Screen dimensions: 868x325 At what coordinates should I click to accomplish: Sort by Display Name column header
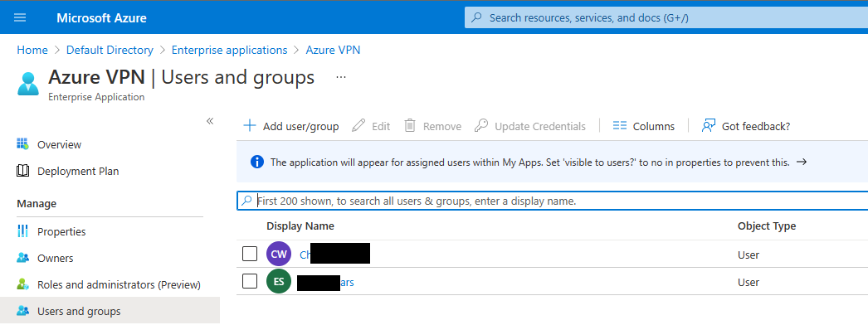coord(300,226)
